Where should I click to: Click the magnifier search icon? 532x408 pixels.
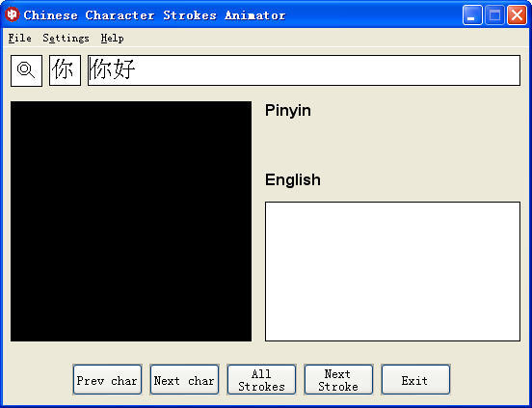[26, 70]
